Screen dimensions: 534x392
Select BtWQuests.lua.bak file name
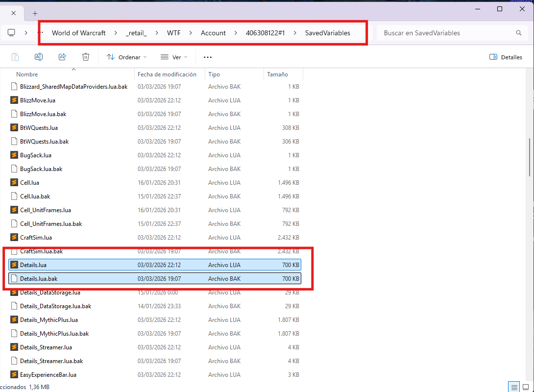coord(44,141)
